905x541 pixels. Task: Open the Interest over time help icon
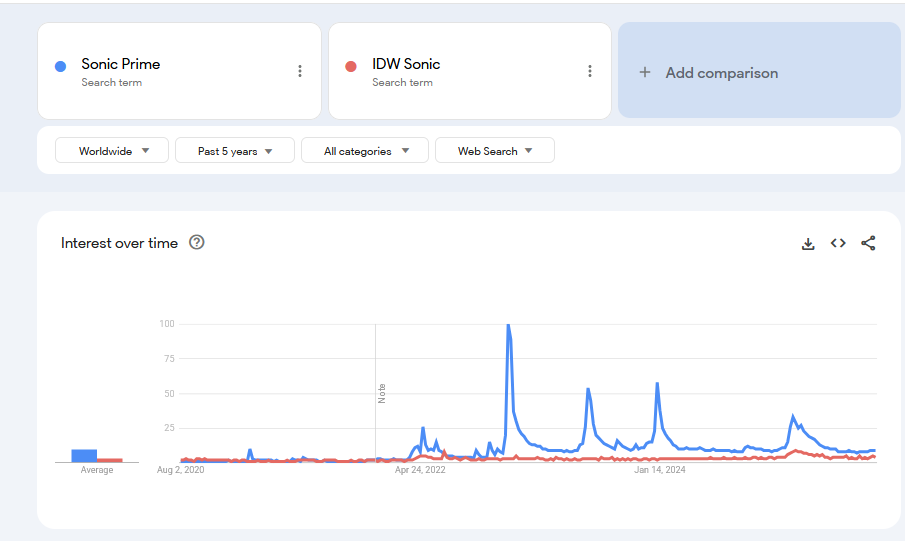click(197, 242)
